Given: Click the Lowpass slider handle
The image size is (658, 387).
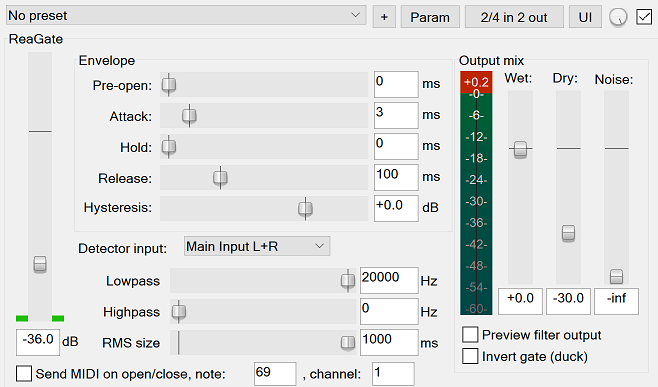Looking at the screenshot, I should (x=347, y=280).
